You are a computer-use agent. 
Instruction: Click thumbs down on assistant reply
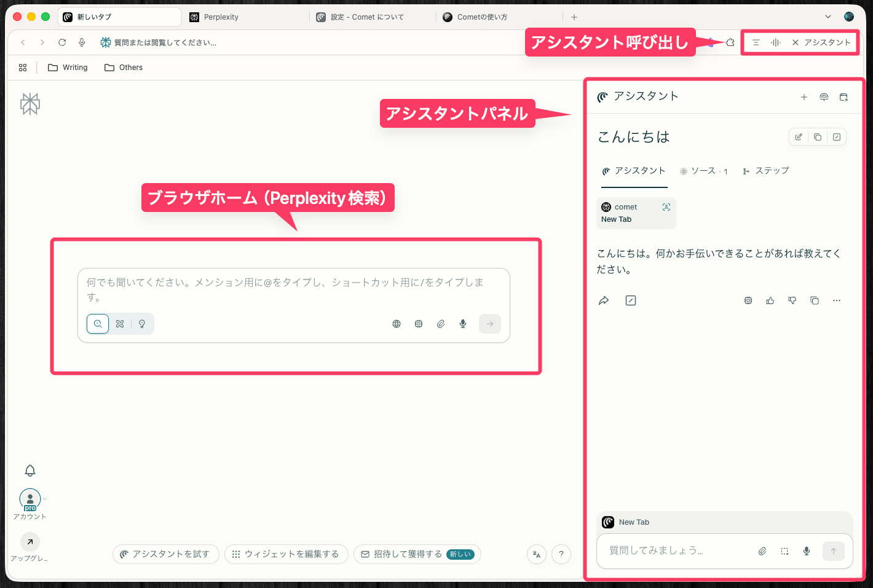pyautogui.click(x=792, y=300)
